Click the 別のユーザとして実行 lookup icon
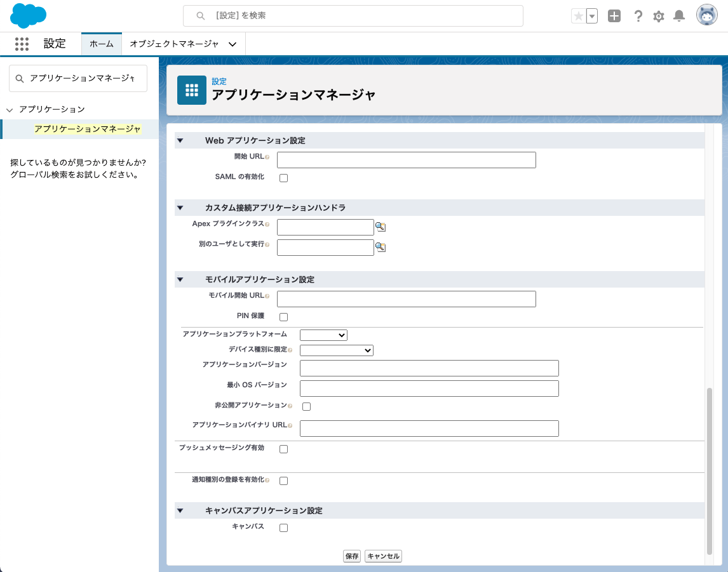This screenshot has width=728, height=572. 381,248
